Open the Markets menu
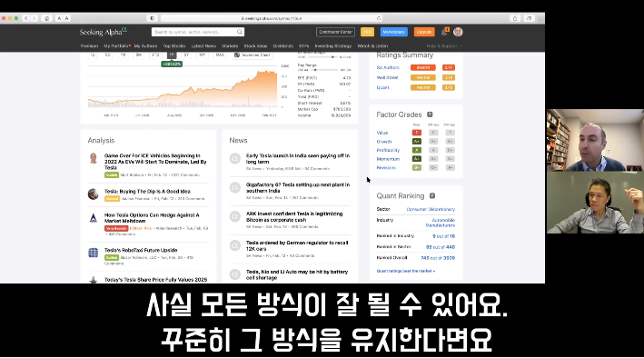Screen dimensions: 644x358 pyautogui.click(x=230, y=46)
